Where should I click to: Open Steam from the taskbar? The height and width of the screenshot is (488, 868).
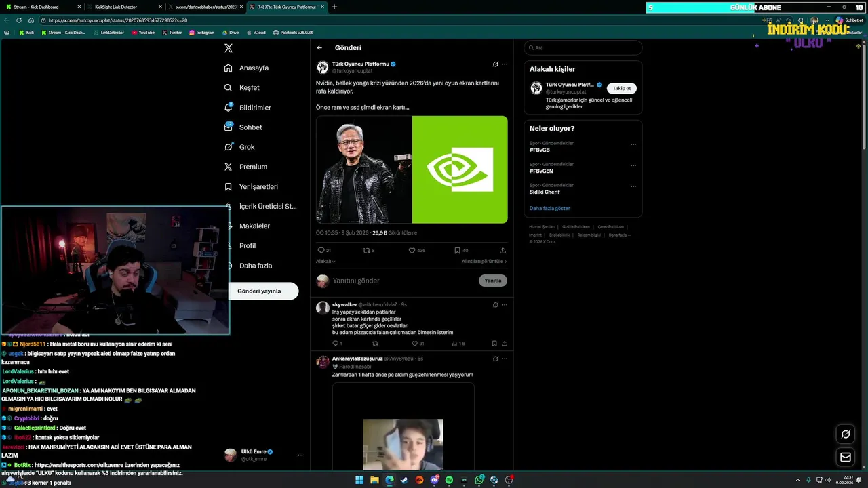click(x=405, y=480)
